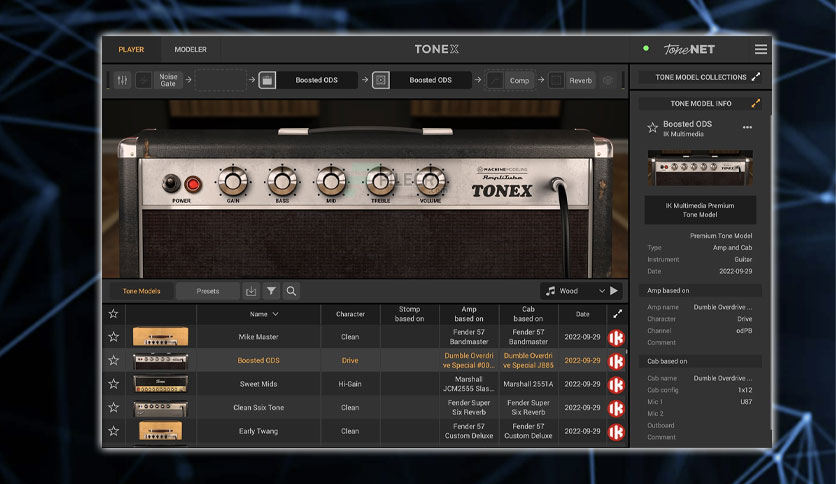
Task: Click the cube icon after Reverb
Action: (607, 80)
